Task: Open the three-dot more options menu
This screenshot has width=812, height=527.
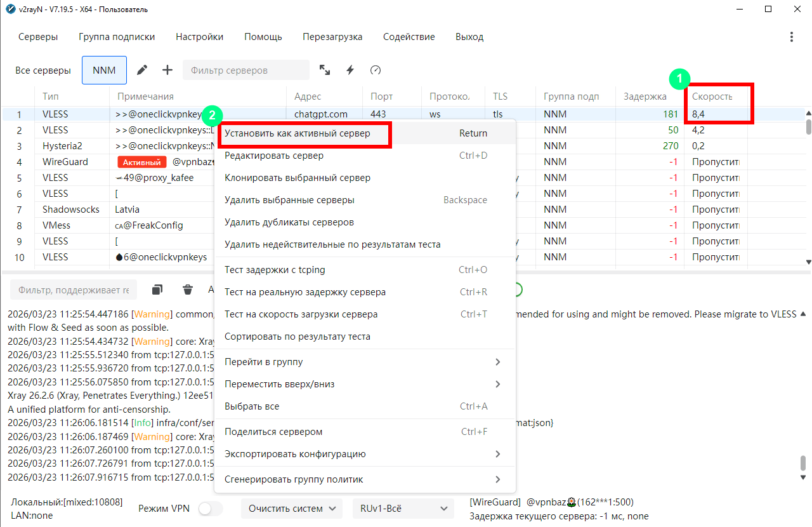Action: (x=791, y=37)
